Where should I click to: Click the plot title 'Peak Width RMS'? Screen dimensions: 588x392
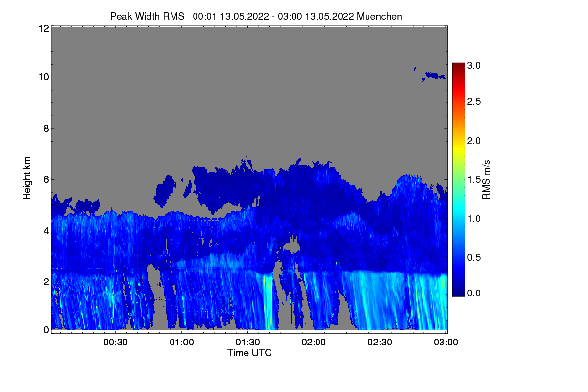(x=147, y=16)
